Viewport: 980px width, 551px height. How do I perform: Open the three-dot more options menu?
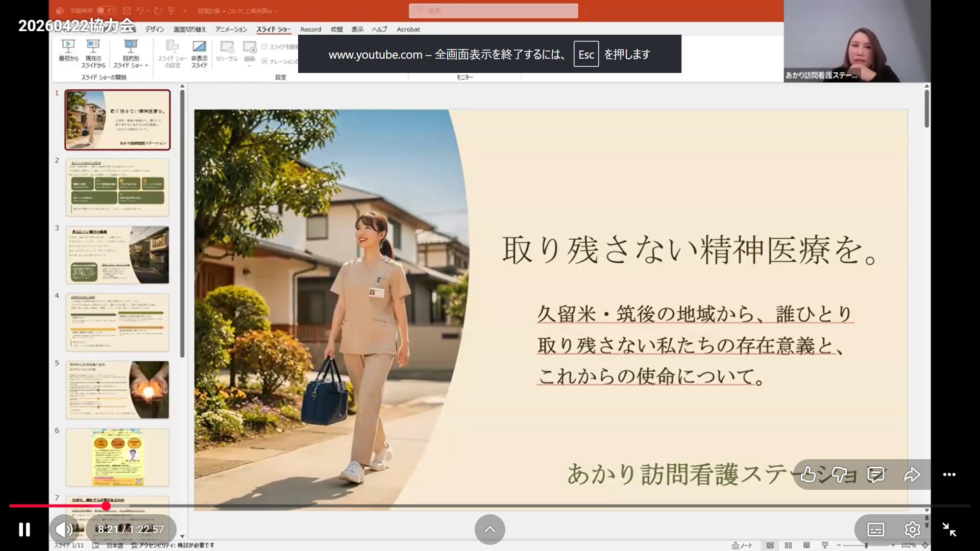click(x=949, y=474)
